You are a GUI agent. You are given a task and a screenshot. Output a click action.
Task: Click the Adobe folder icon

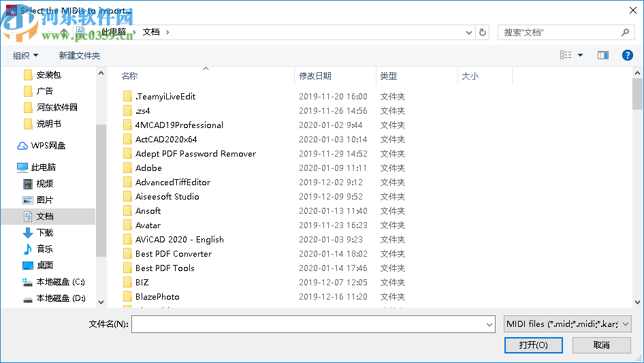coord(128,168)
